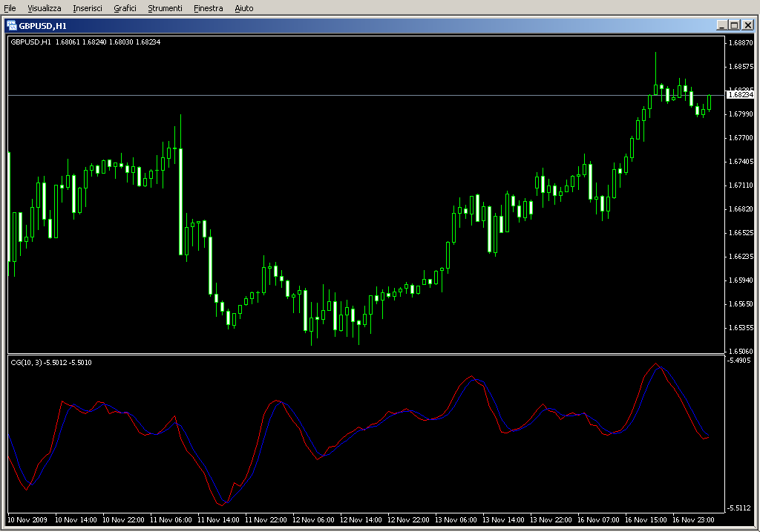This screenshot has height=532, width=760.
Task: Click the 1.65355 price scale label
Action: (741, 327)
